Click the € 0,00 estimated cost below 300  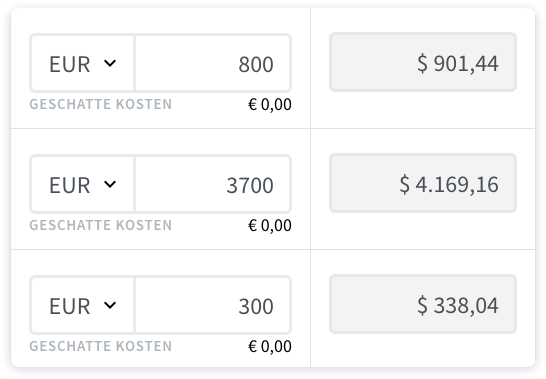tap(270, 346)
